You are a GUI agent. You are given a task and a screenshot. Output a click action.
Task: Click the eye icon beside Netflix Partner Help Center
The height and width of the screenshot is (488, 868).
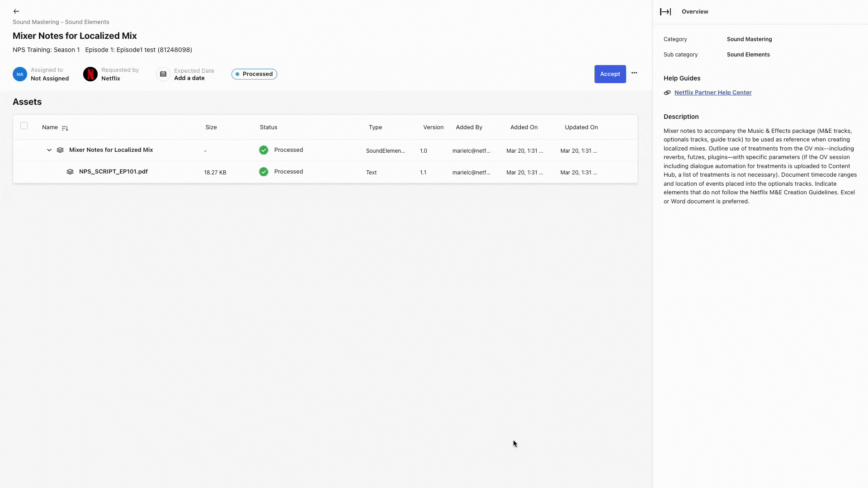coord(667,93)
